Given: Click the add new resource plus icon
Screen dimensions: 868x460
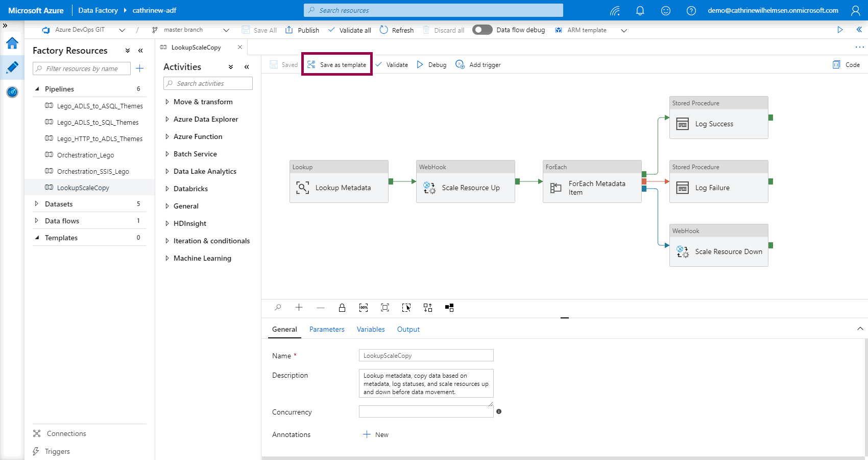Looking at the screenshot, I should click(140, 68).
